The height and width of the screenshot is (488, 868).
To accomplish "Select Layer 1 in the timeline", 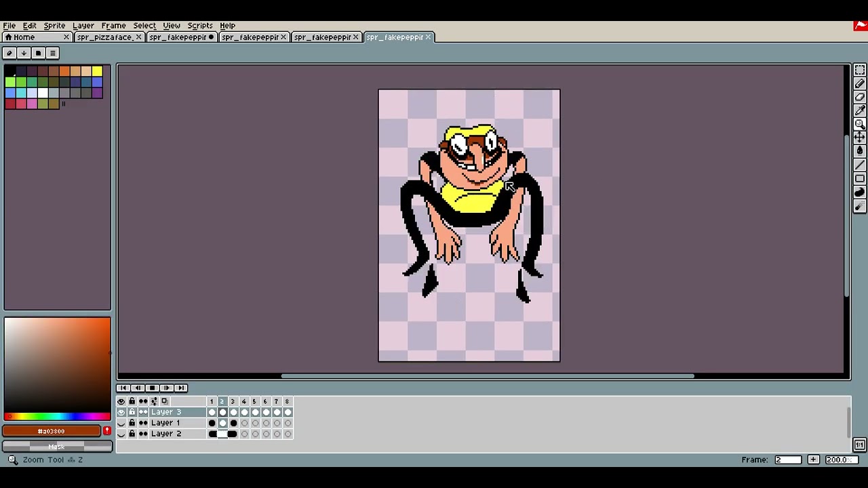I will (x=178, y=423).
